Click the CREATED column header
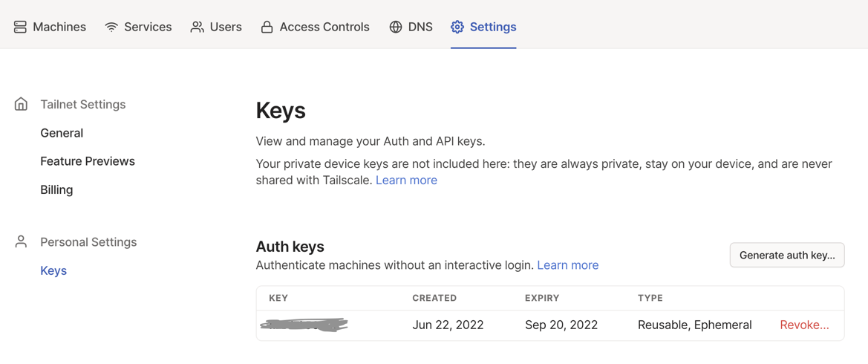 pos(434,298)
